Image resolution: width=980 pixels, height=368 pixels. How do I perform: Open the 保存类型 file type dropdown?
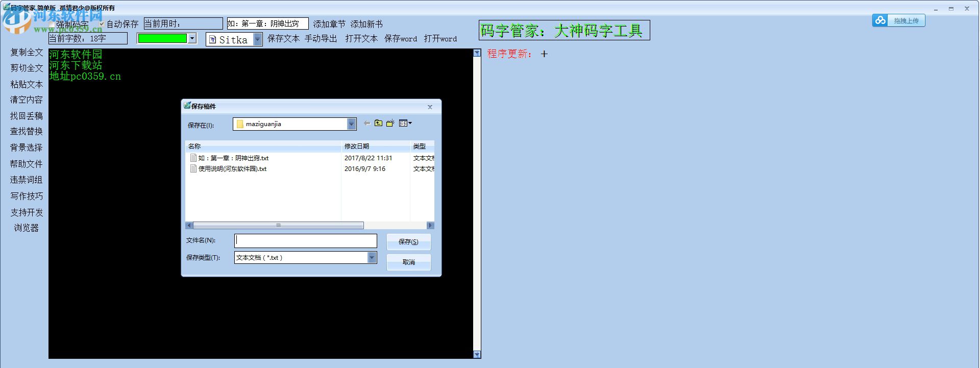(372, 258)
